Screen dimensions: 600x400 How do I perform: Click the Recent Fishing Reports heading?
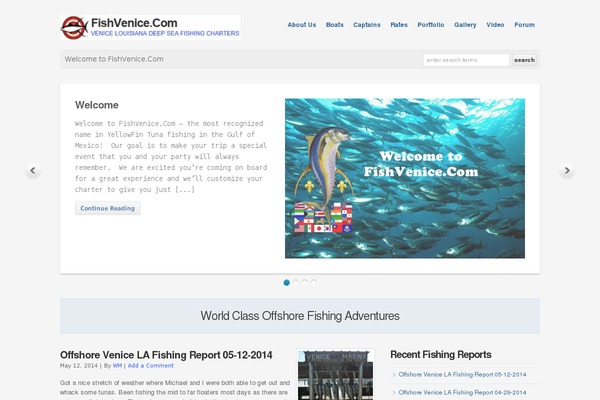(x=441, y=354)
